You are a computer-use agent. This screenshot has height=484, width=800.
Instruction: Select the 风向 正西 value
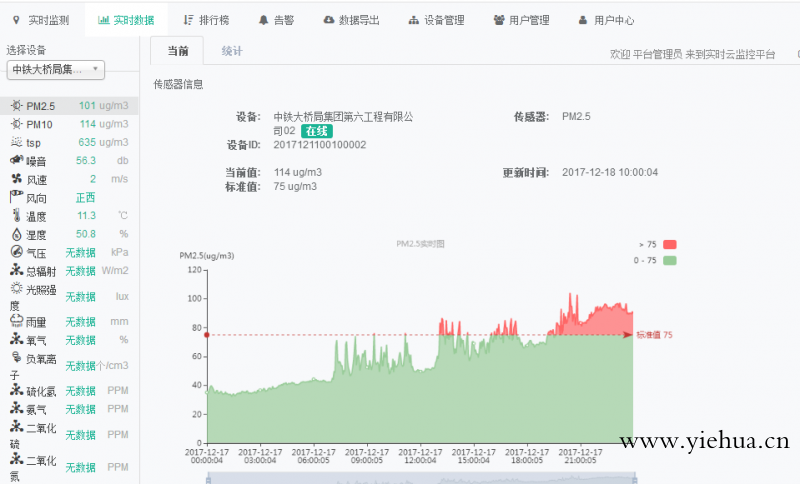click(85, 197)
